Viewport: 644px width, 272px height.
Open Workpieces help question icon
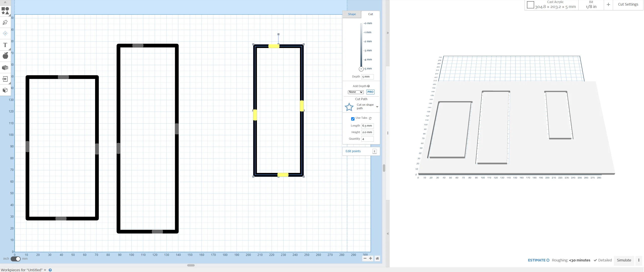tap(50, 270)
